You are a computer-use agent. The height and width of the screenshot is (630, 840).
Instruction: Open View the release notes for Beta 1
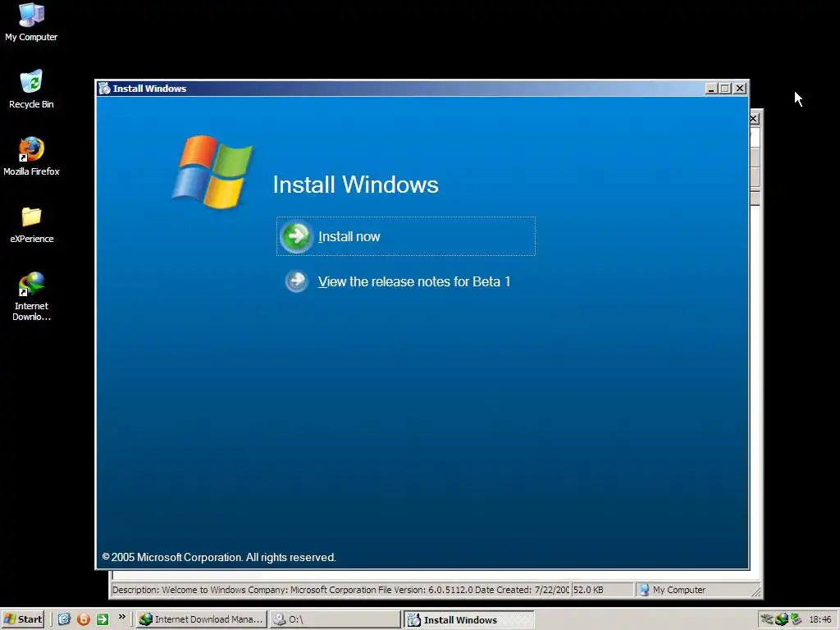coord(414,282)
